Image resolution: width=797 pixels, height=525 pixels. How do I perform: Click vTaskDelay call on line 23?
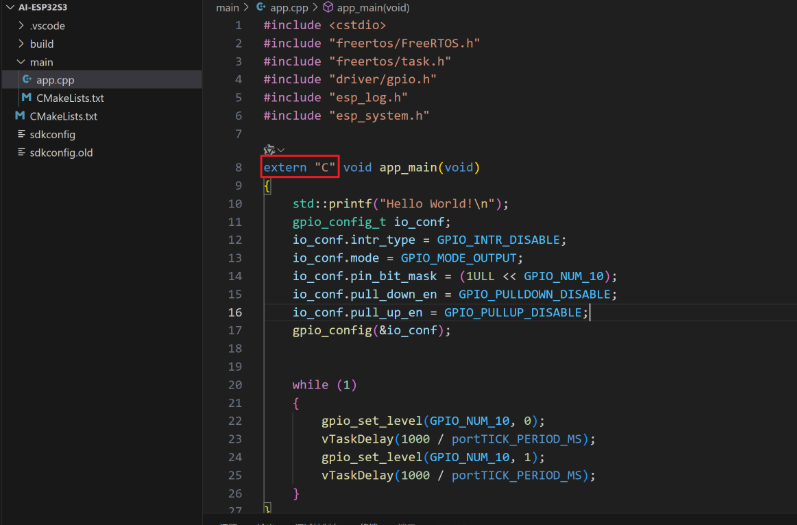coord(357,439)
